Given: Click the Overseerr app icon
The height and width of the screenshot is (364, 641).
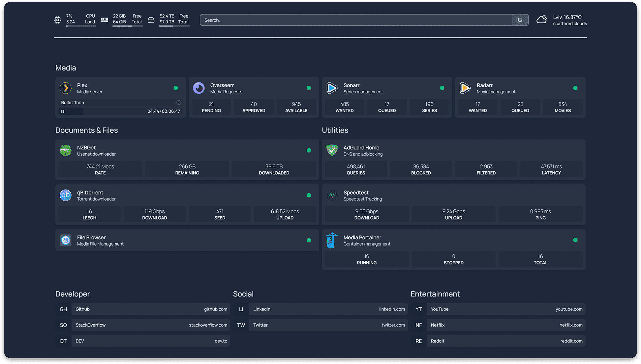Looking at the screenshot, I should [x=199, y=88].
